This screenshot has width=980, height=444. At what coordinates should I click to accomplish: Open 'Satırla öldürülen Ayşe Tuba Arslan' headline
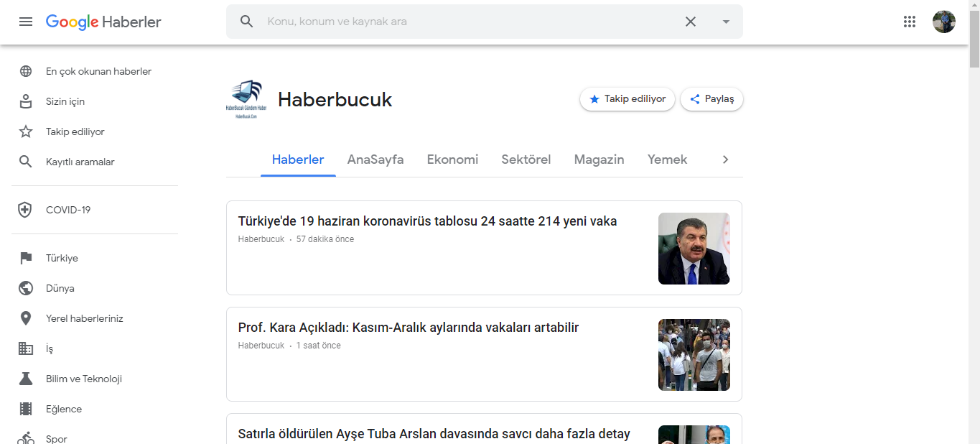434,434
